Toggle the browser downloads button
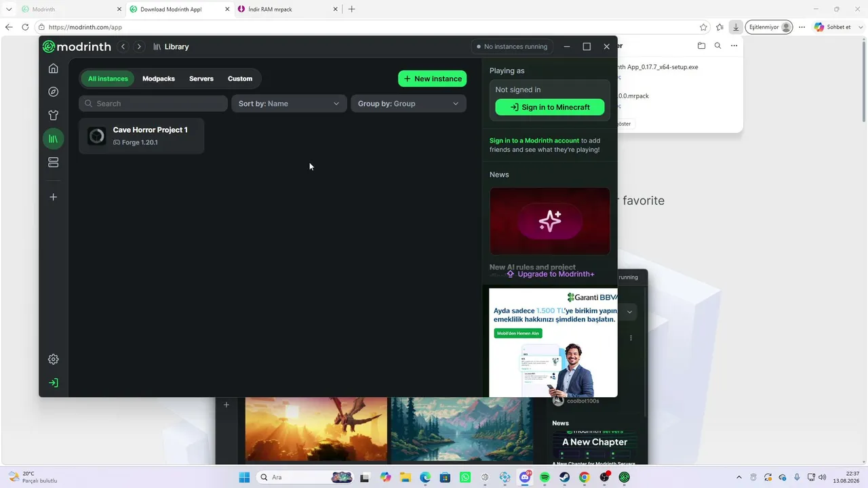 pyautogui.click(x=736, y=27)
